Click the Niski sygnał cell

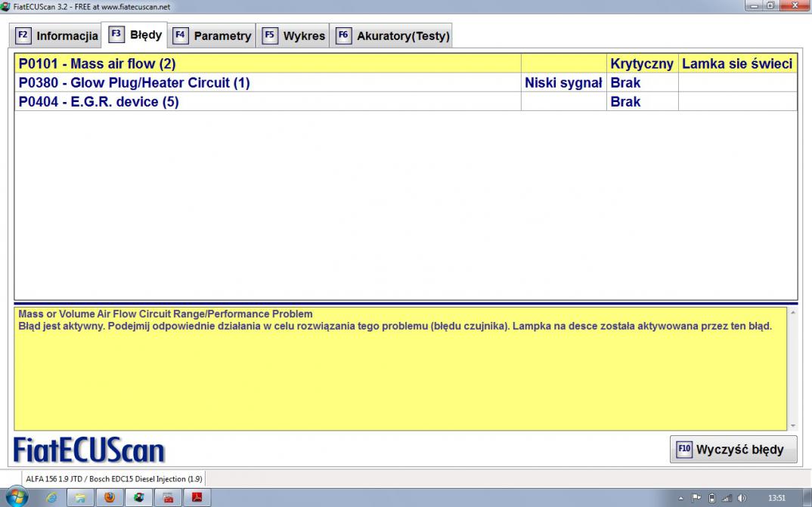tap(563, 83)
